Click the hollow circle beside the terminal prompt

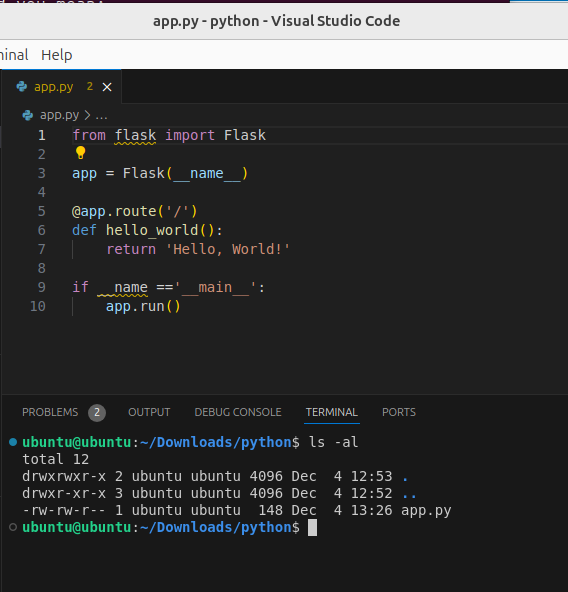tap(13, 527)
